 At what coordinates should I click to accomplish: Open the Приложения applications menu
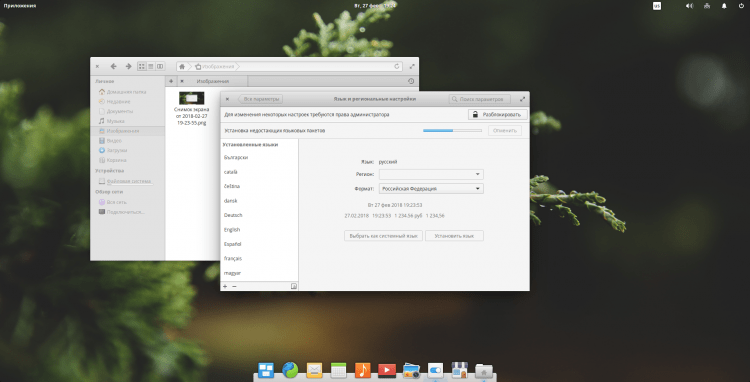tap(20, 6)
